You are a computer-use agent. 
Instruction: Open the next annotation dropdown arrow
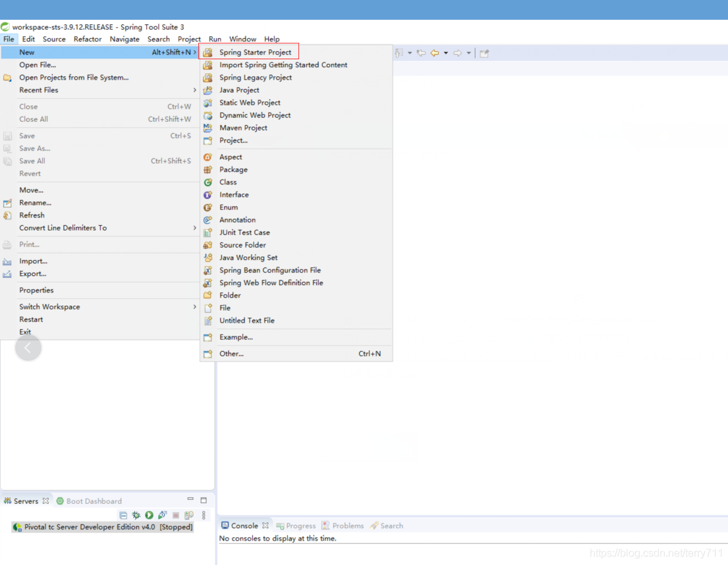(x=410, y=53)
